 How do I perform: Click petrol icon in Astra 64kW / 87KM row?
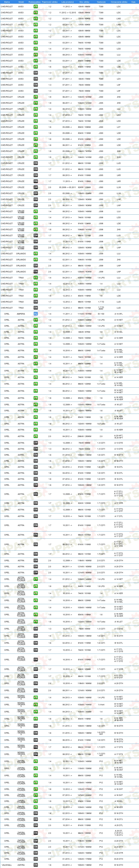36,332
